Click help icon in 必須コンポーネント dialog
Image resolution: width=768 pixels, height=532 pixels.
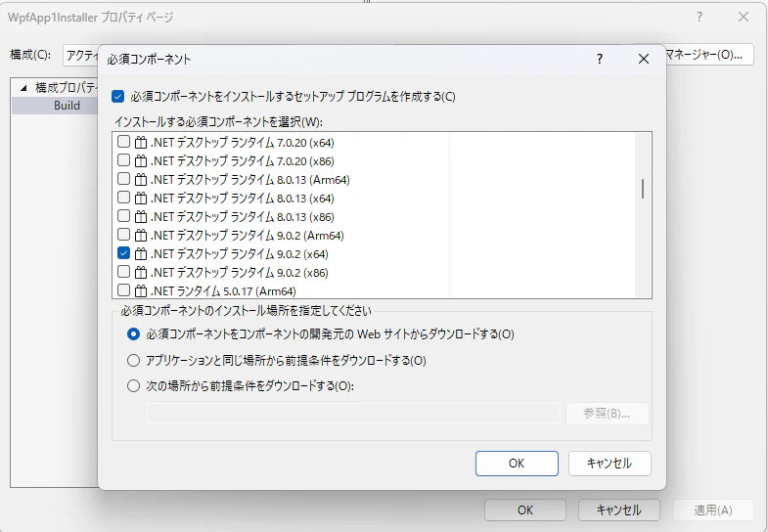[600, 60]
